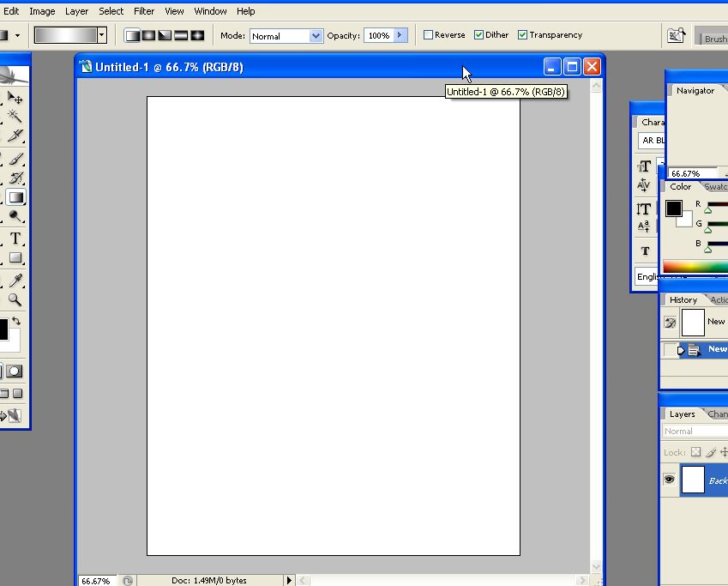Select the Horizontal Type tool

pos(15,239)
